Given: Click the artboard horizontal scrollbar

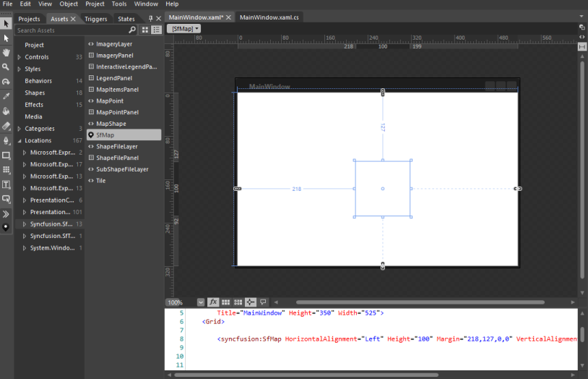Looking at the screenshot, I should (x=420, y=302).
